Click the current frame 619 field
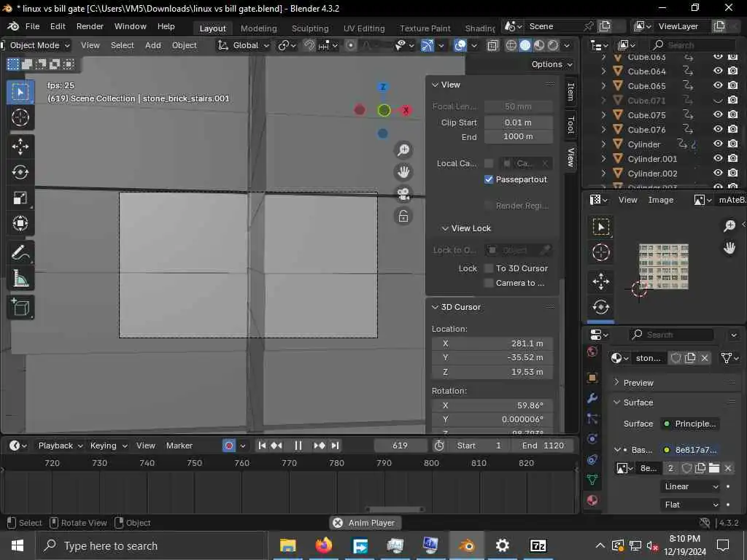Image resolution: width=747 pixels, height=560 pixels. coord(400,446)
